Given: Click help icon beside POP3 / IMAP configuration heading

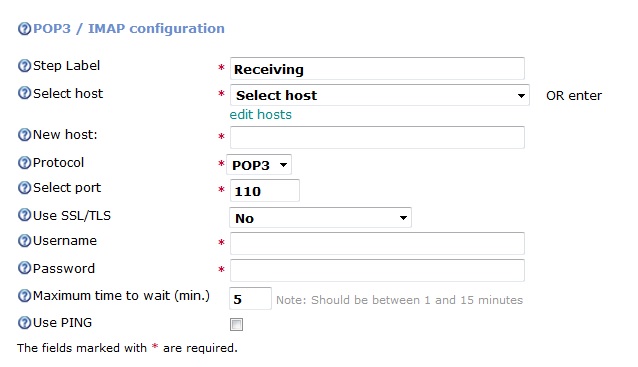Looking at the screenshot, I should click(24, 29).
